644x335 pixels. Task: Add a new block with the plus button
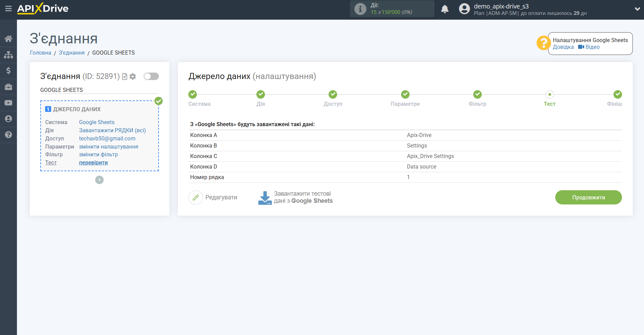click(99, 180)
